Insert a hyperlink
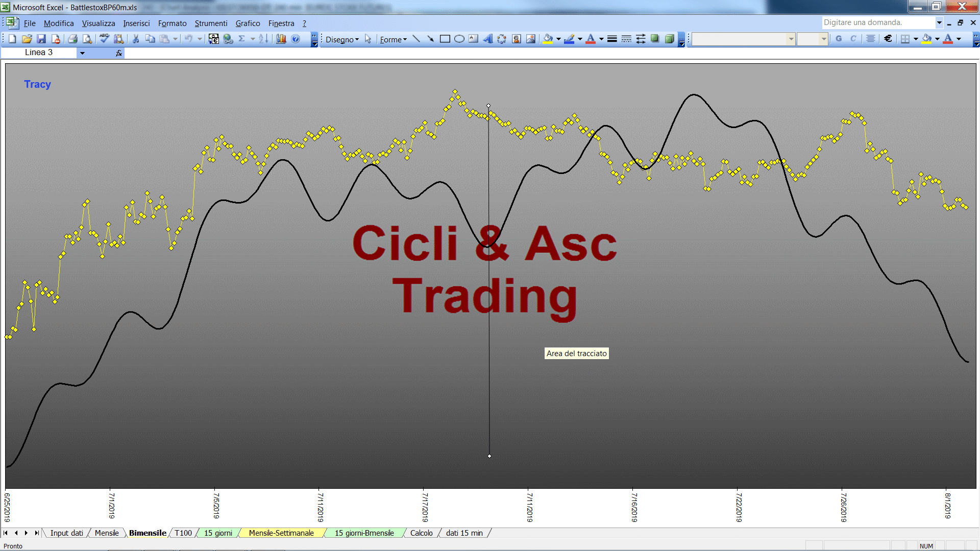980x551 pixels. tap(228, 39)
